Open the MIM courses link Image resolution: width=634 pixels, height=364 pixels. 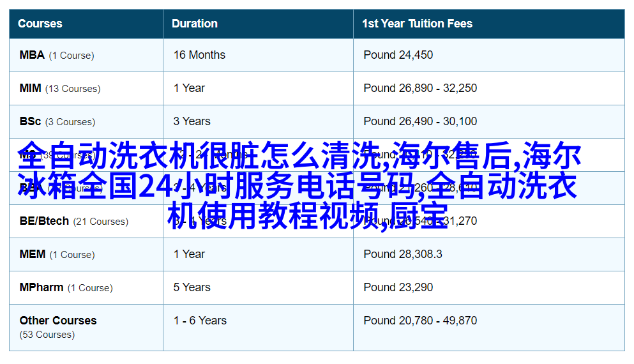pyautogui.click(x=30, y=88)
